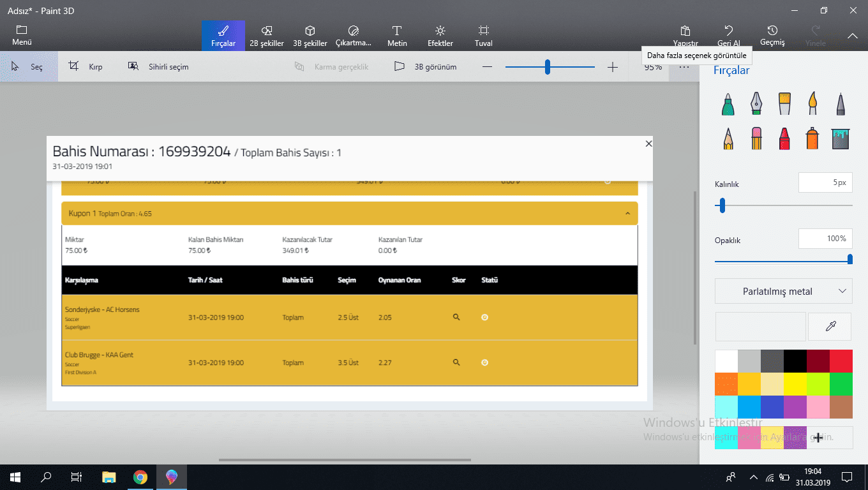Open File Explorer from the taskbar

[109, 477]
